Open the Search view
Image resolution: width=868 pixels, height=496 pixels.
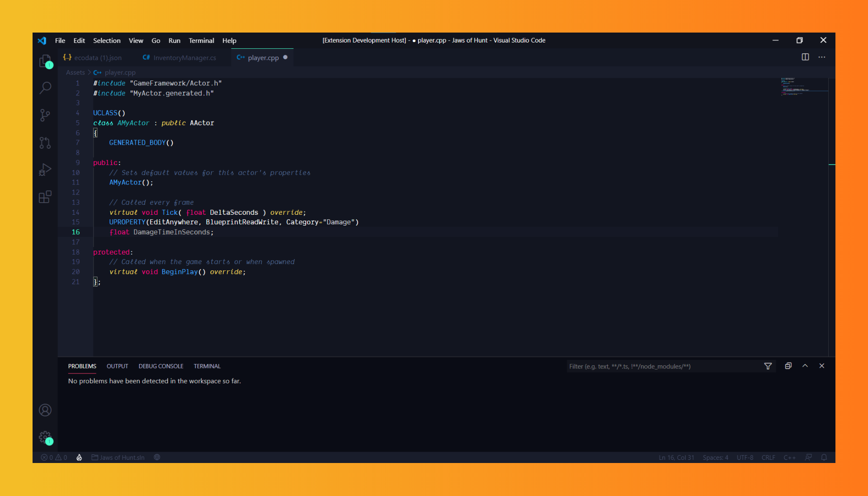(x=45, y=88)
